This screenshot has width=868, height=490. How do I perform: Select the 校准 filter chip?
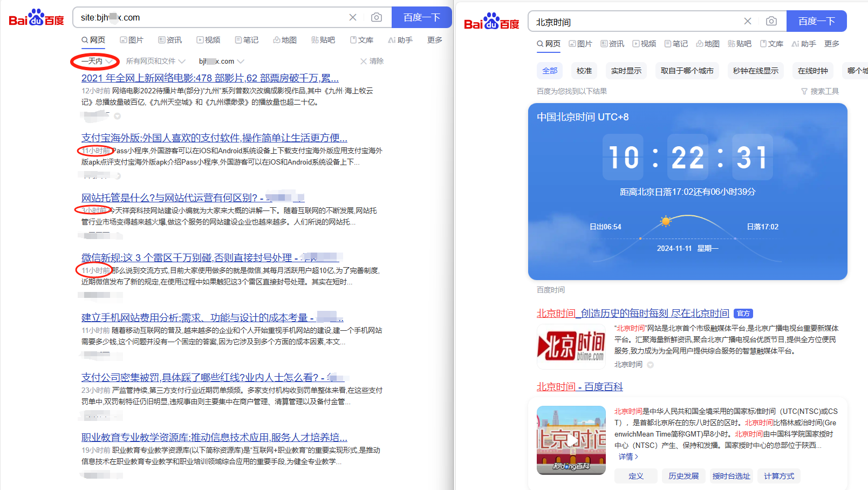[584, 71]
